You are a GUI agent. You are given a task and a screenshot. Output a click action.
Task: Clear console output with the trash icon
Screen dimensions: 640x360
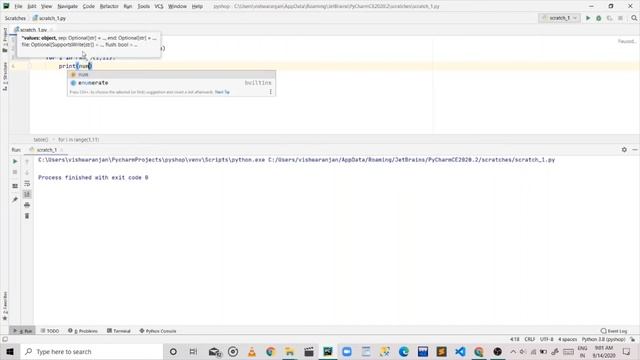pos(27,216)
